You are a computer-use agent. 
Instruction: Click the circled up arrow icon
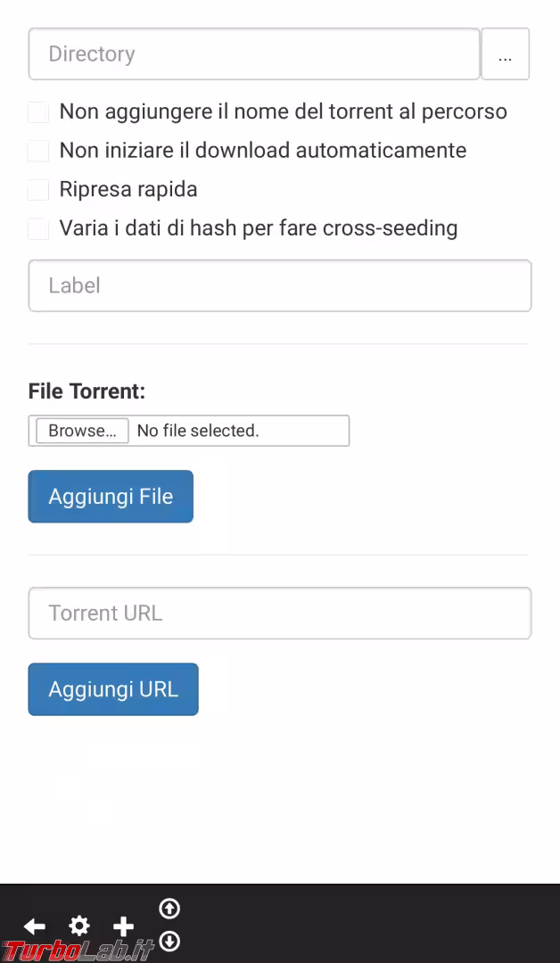[x=169, y=908]
